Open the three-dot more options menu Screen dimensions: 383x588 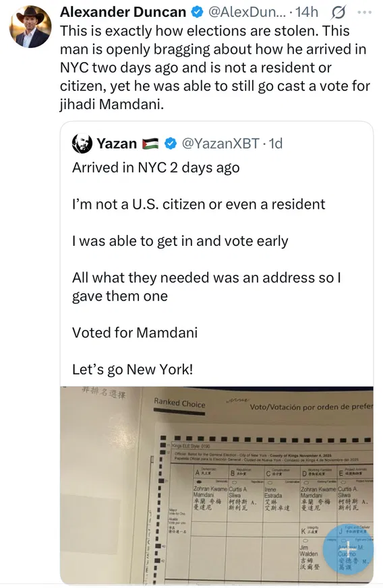[364, 12]
